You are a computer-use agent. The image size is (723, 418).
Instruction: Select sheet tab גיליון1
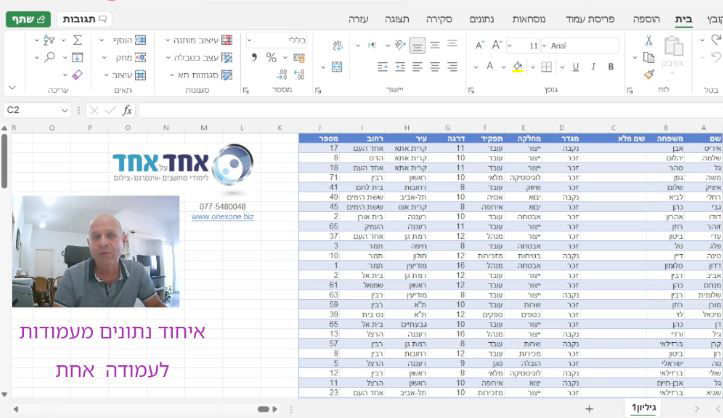(x=643, y=407)
